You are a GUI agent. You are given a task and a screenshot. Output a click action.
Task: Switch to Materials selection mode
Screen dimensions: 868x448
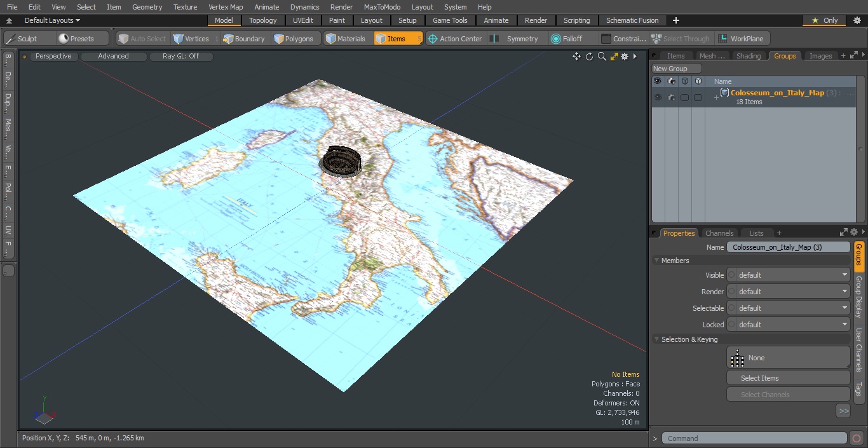point(347,39)
